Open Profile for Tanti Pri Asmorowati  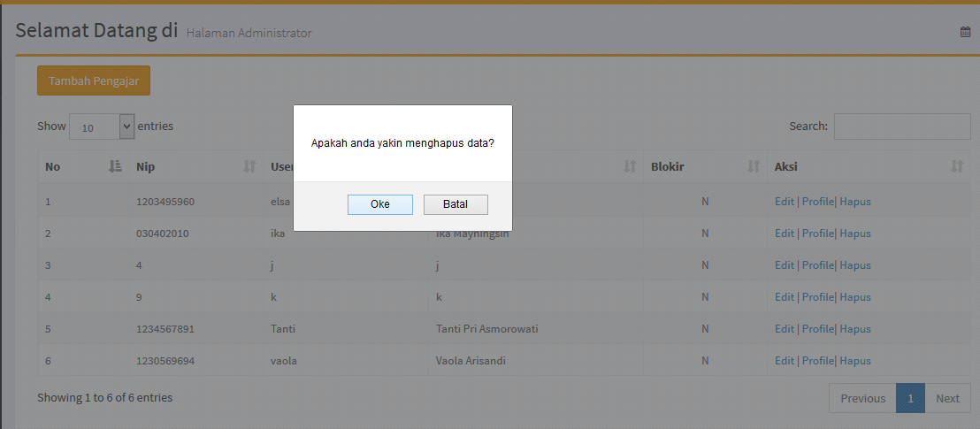tap(818, 329)
